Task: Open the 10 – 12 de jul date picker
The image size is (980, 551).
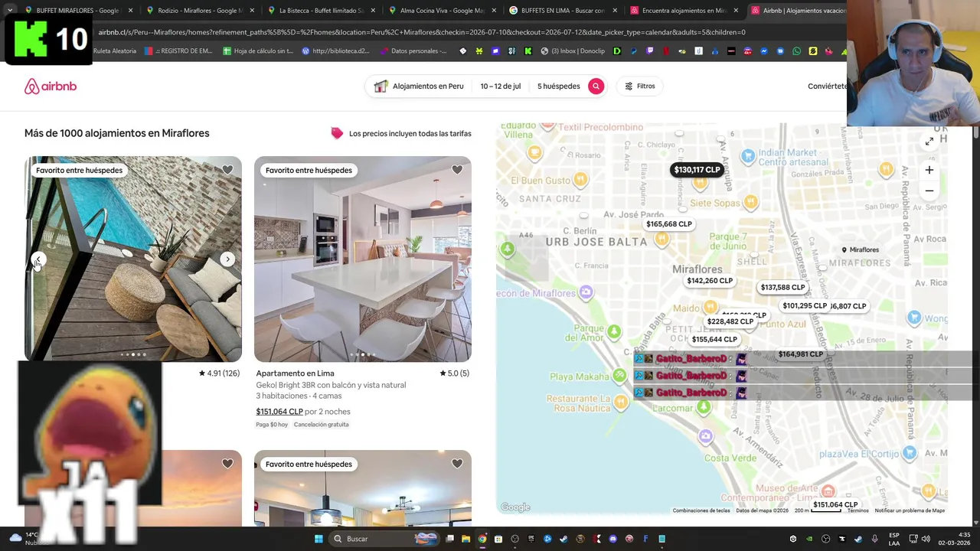Action: tap(501, 86)
